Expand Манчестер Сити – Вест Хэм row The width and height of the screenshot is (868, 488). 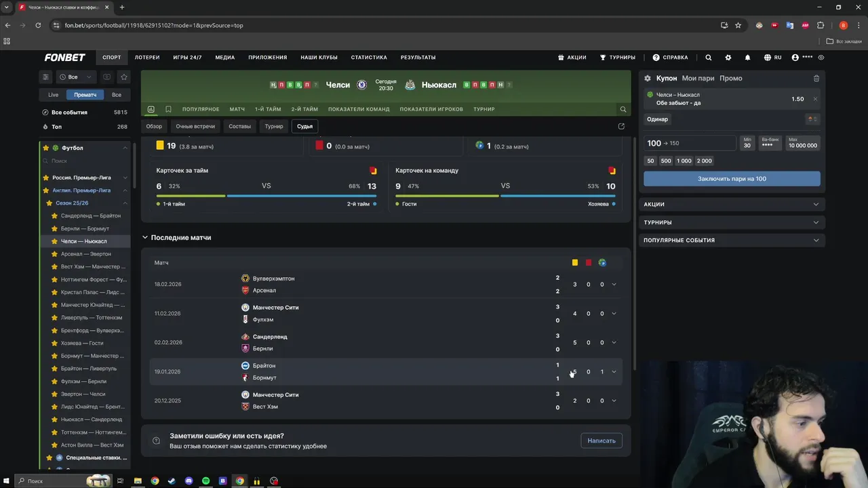614,401
